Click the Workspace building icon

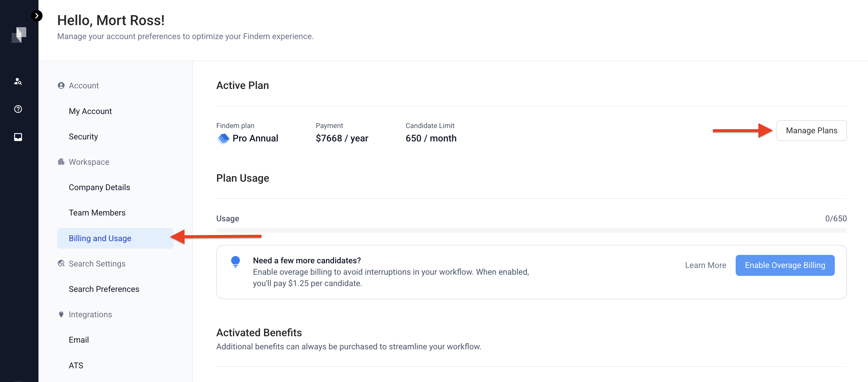point(61,162)
